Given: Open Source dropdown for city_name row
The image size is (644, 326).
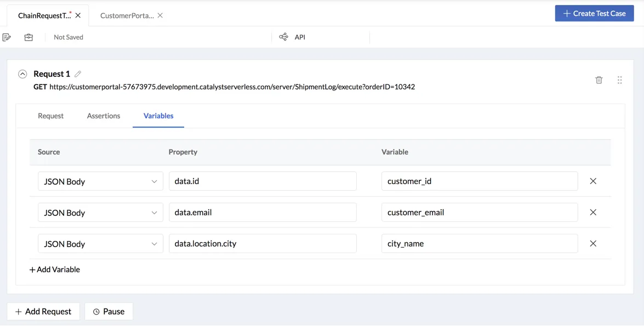Looking at the screenshot, I should 101,243.
